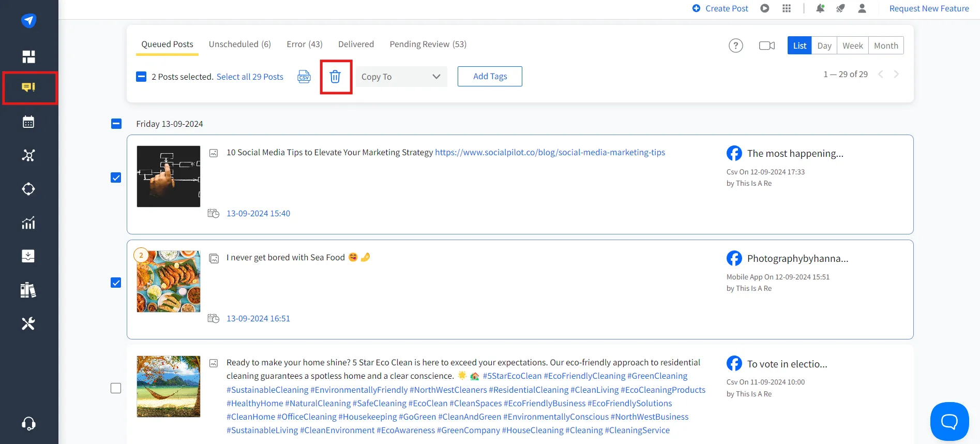Open the Inbox download-tray icon in sidebar
This screenshot has height=444, width=980.
[28, 256]
